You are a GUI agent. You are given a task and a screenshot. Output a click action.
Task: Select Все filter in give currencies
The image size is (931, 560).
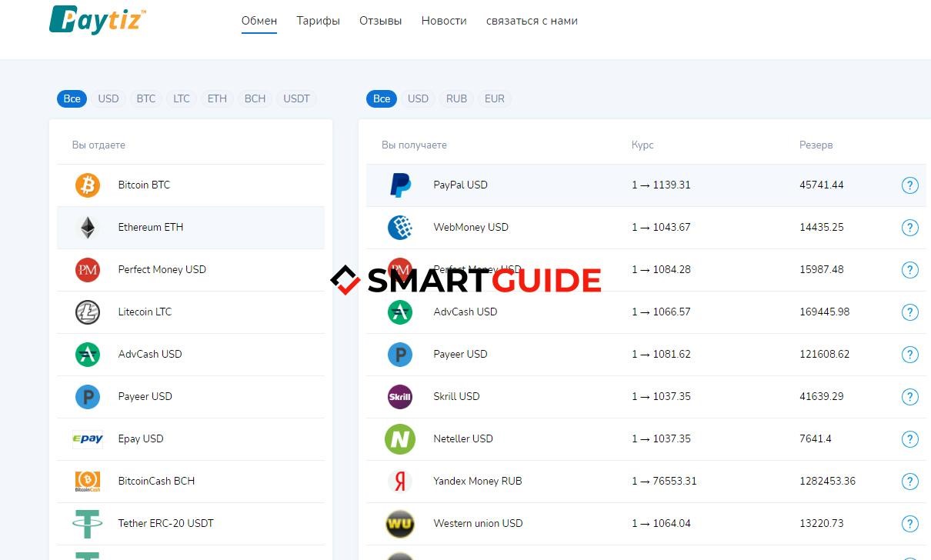click(72, 98)
